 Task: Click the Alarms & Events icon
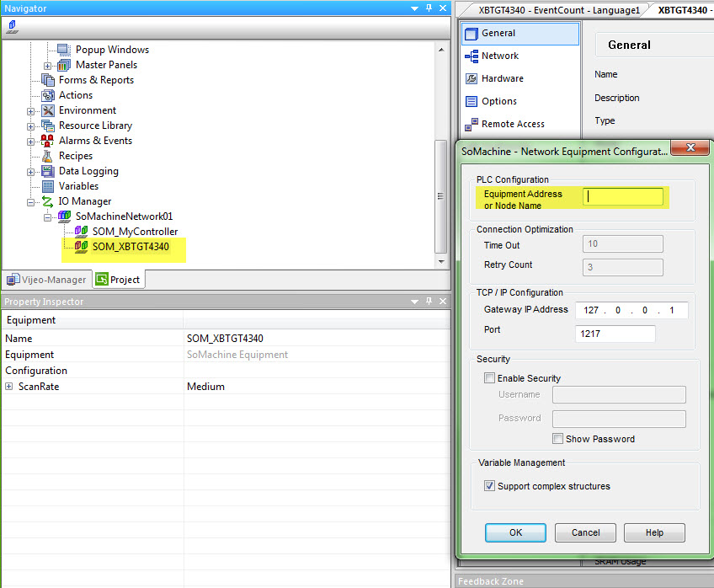click(47, 141)
